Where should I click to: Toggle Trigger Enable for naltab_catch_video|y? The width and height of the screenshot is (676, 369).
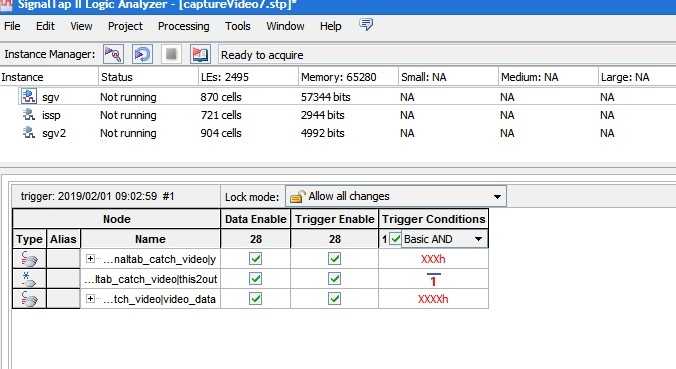(335, 259)
